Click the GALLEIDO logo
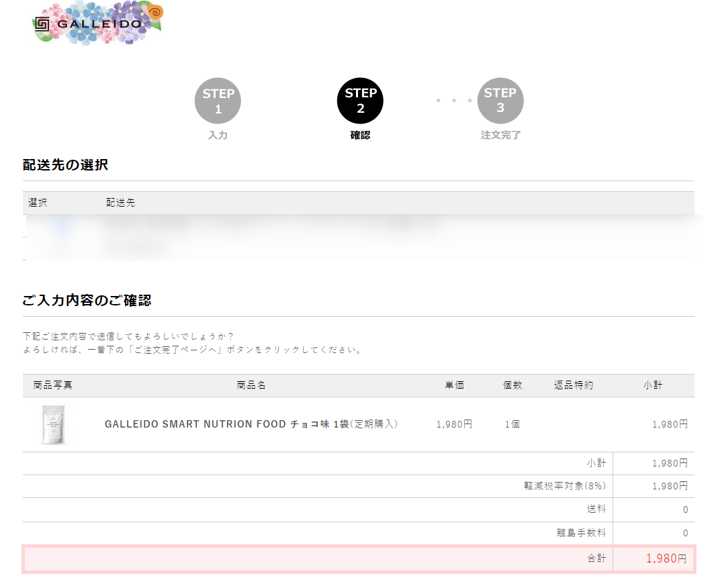The image size is (716, 588). coord(97,23)
